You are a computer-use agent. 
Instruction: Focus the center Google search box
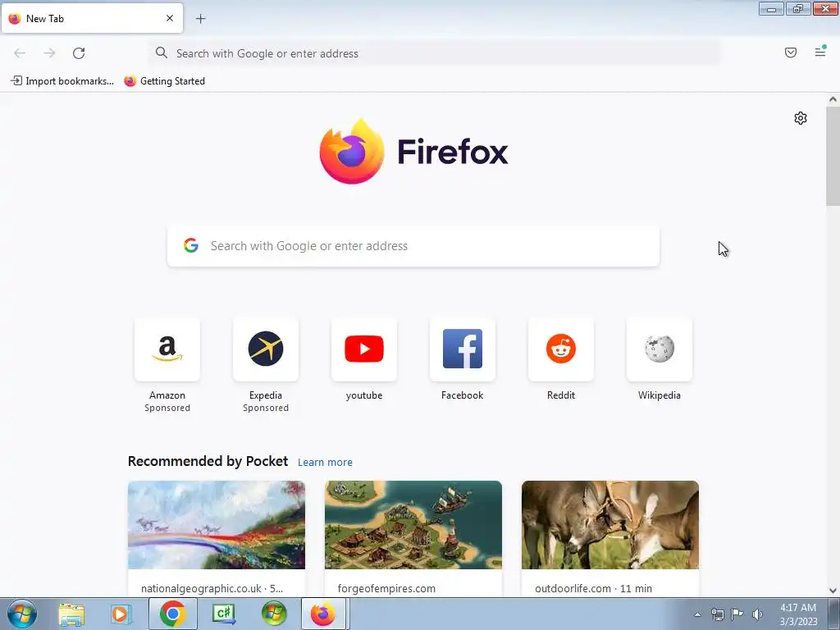tap(413, 246)
